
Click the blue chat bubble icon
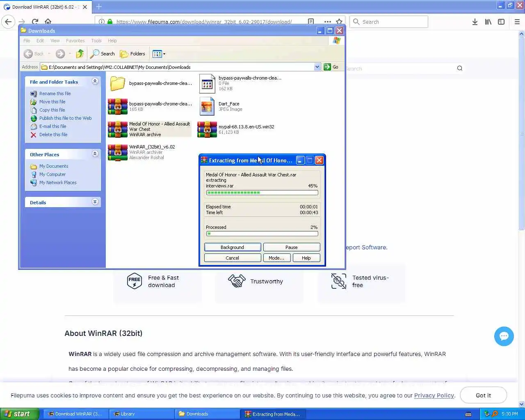pyautogui.click(x=504, y=336)
